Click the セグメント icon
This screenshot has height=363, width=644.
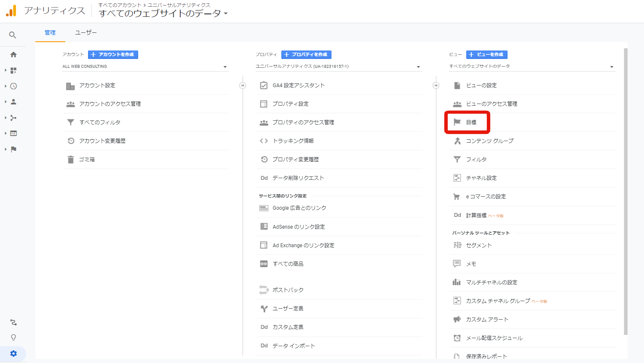point(457,245)
